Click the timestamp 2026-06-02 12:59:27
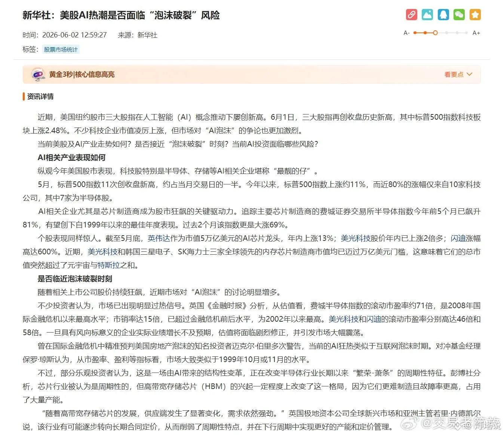 click(74, 35)
